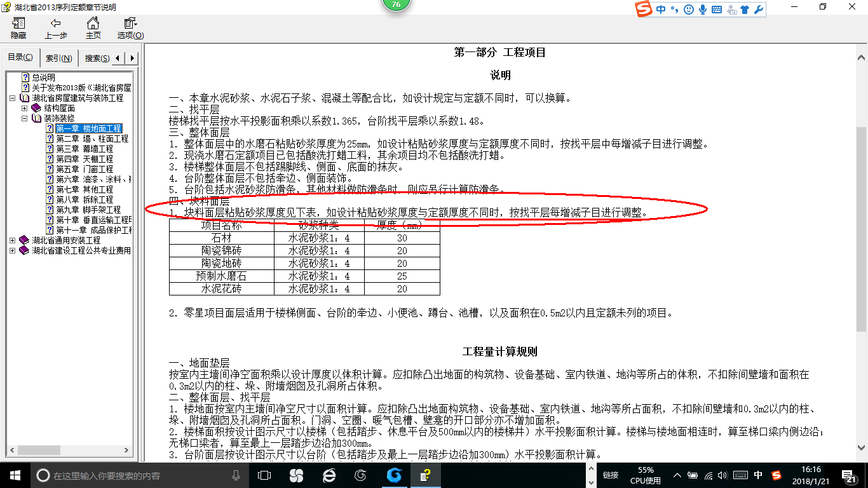
Task: Click the 湖北省建设工程公共专业费用 tree label
Action: pyautogui.click(x=81, y=250)
